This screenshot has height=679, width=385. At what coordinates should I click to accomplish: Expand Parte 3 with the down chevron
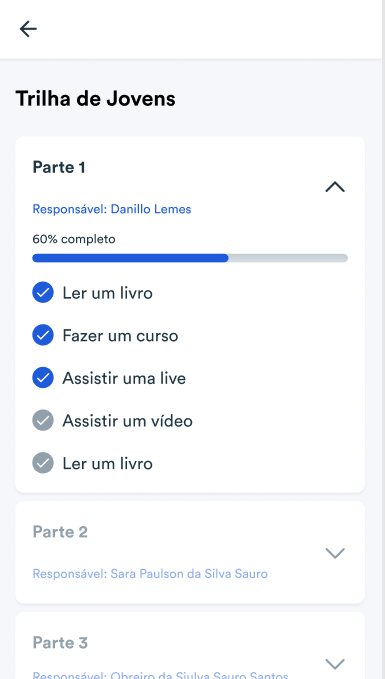(335, 664)
